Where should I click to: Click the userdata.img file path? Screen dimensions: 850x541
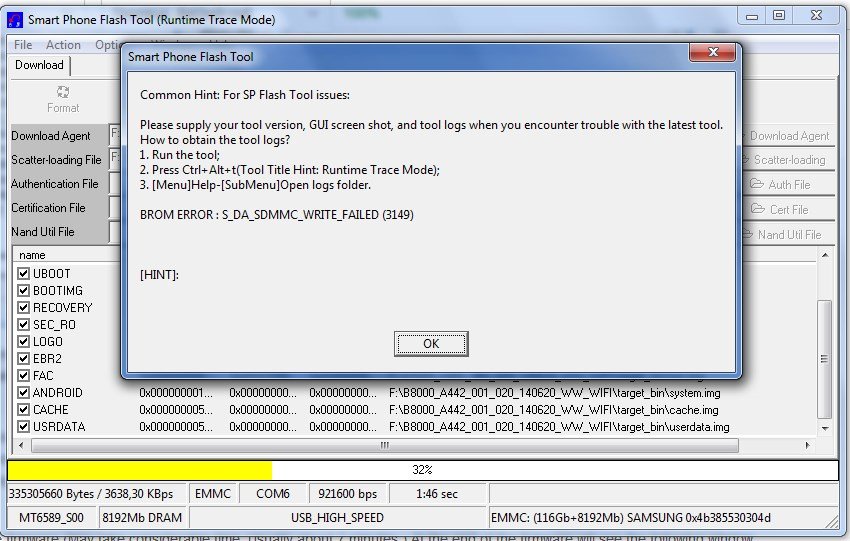pos(559,427)
